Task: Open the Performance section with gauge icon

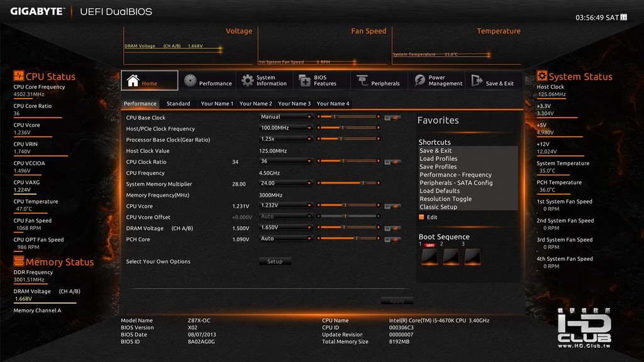Action: (208, 80)
